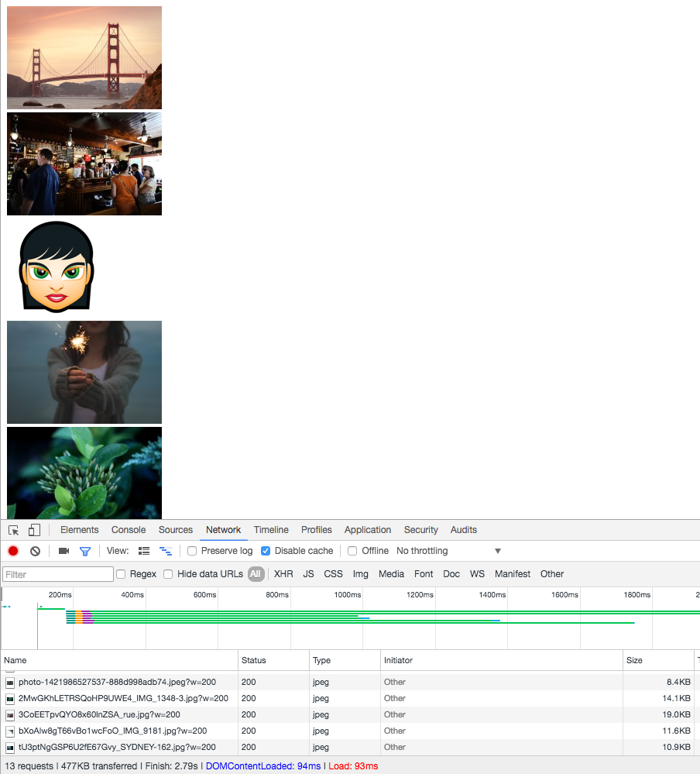Toggle the device toolbar icon
The image size is (700, 774).
click(x=34, y=530)
